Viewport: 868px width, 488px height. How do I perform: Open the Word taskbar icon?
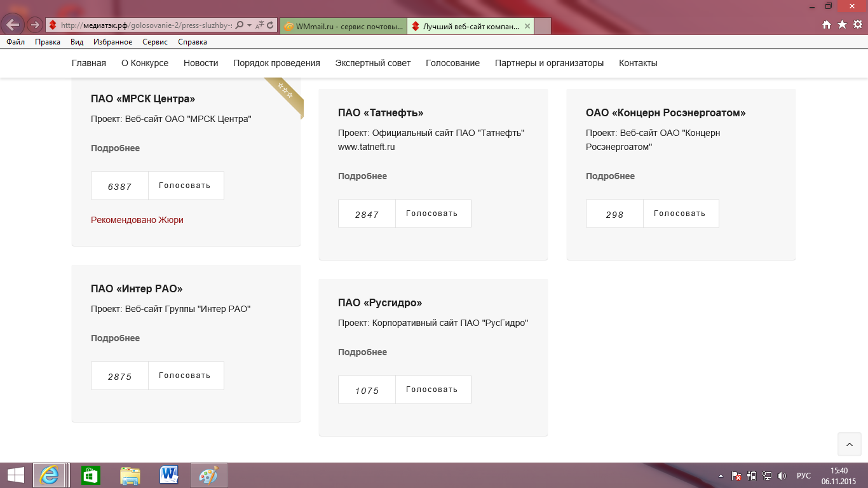(170, 475)
